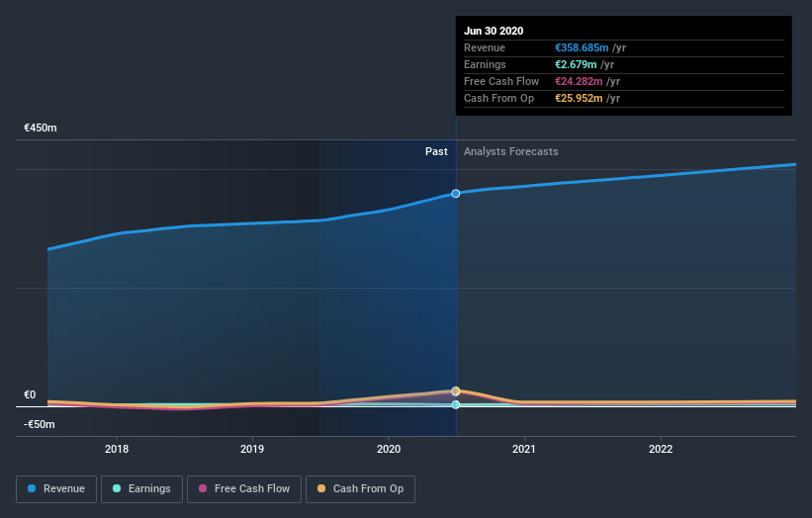Click the €0 y-axis label

(30, 394)
